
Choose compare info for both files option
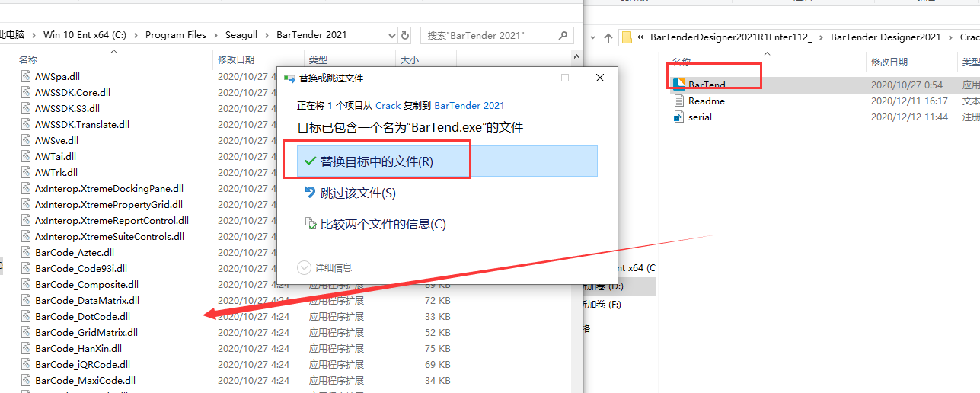375,224
